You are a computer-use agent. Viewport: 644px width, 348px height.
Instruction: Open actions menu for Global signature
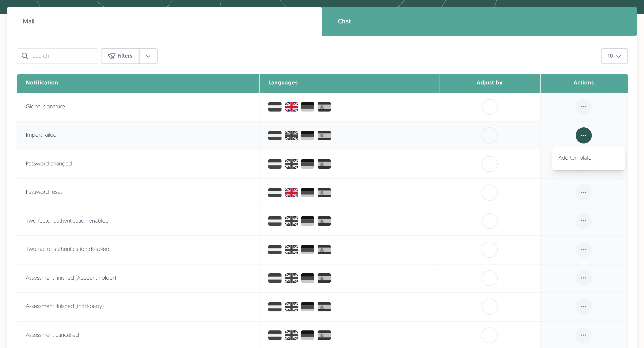pos(584,107)
